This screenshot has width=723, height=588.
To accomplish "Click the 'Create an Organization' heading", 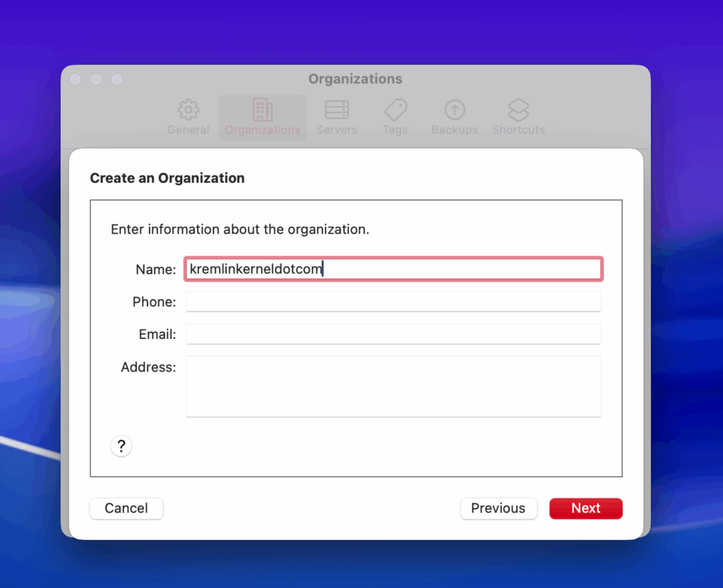I will pyautogui.click(x=167, y=179).
